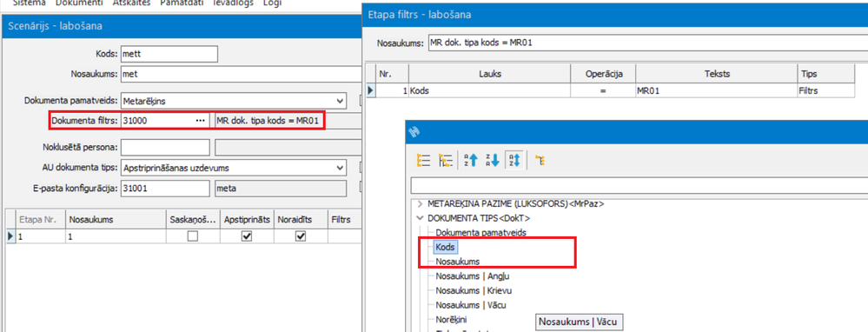
Task: Click the Operācija column header
Action: 603,74
